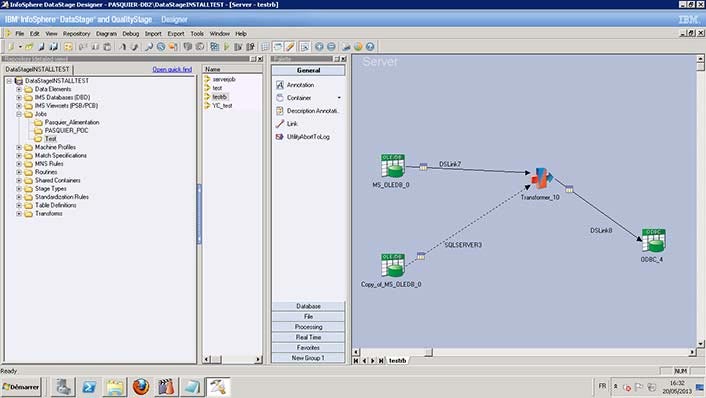
Task: Select the Transformer_10 stage on canvas
Action: (x=542, y=178)
